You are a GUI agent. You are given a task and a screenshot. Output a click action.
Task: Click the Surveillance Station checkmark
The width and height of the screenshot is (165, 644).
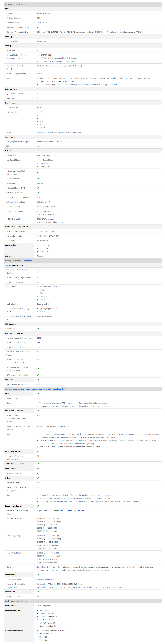[x=38, y=506]
